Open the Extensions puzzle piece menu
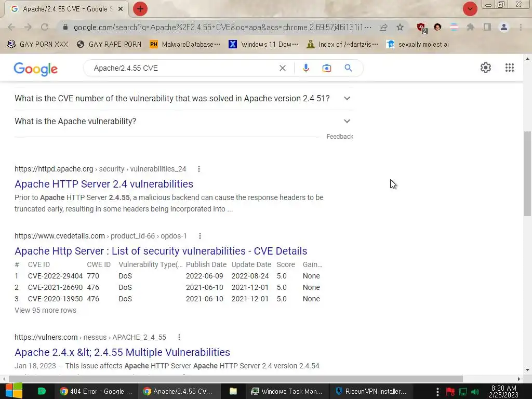Image resolution: width=532 pixels, height=399 pixels. [470, 27]
